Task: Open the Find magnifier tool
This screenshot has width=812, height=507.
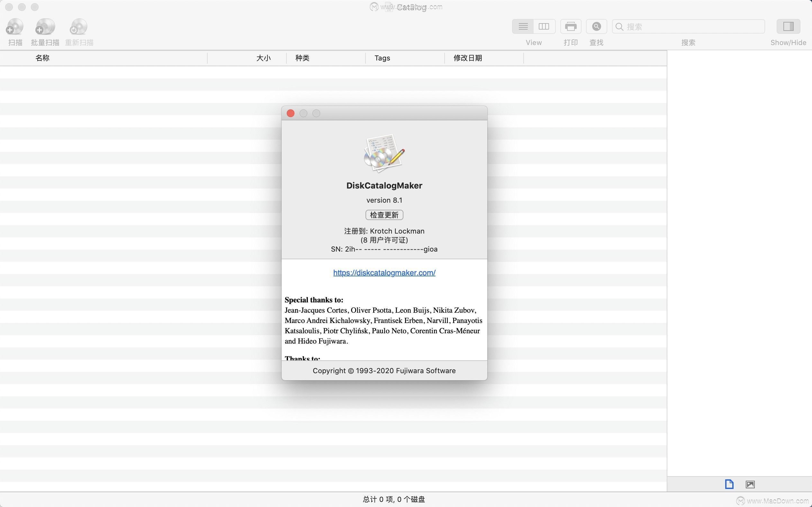Action: 596,26
